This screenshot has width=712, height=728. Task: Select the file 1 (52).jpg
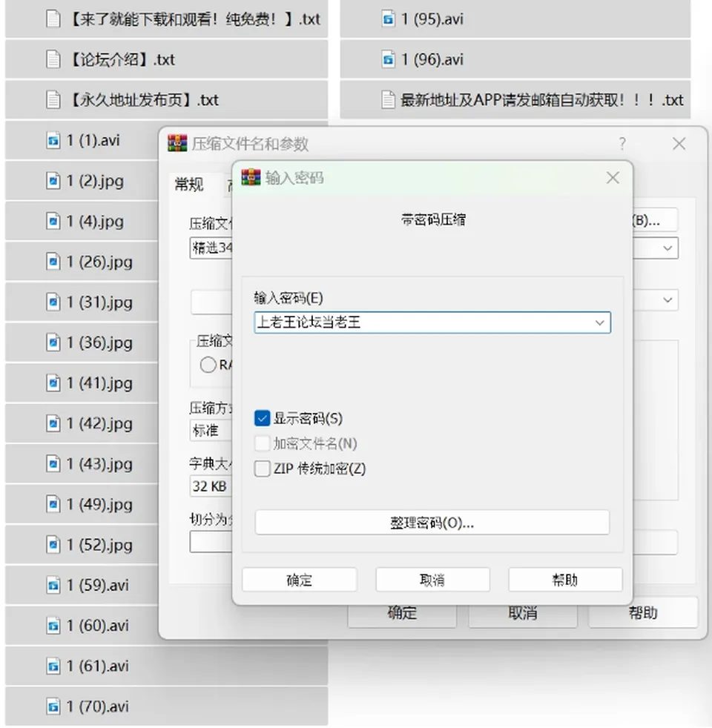82,545
